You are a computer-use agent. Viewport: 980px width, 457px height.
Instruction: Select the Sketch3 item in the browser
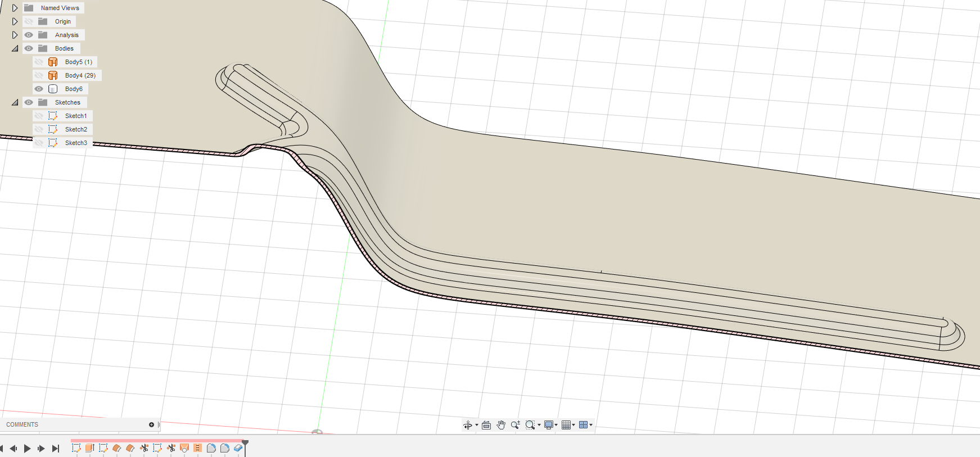76,143
